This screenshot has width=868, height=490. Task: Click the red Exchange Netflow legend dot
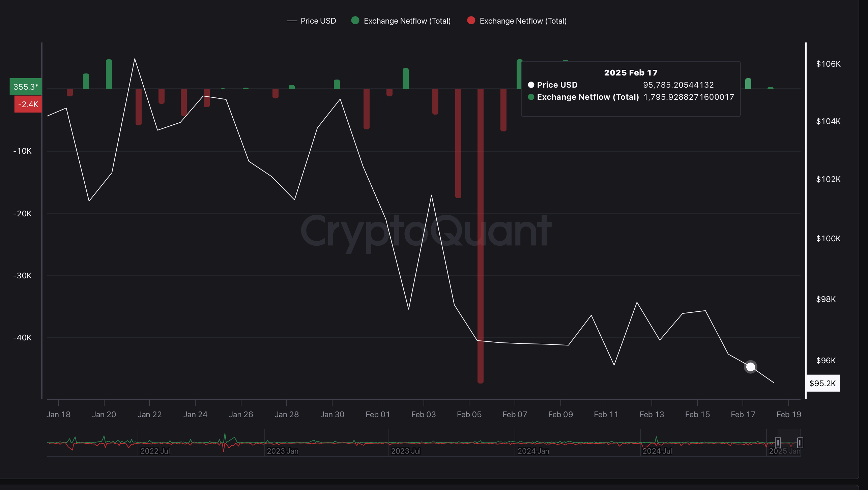[x=471, y=21]
